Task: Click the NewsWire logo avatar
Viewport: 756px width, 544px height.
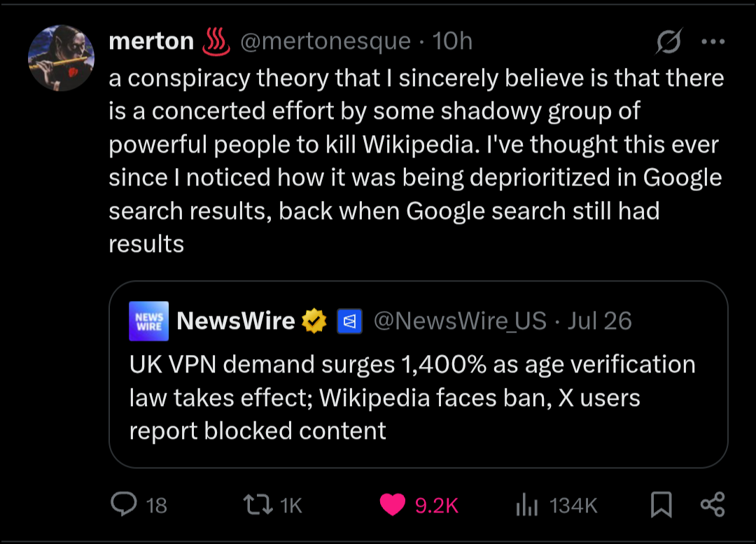Action: (149, 321)
